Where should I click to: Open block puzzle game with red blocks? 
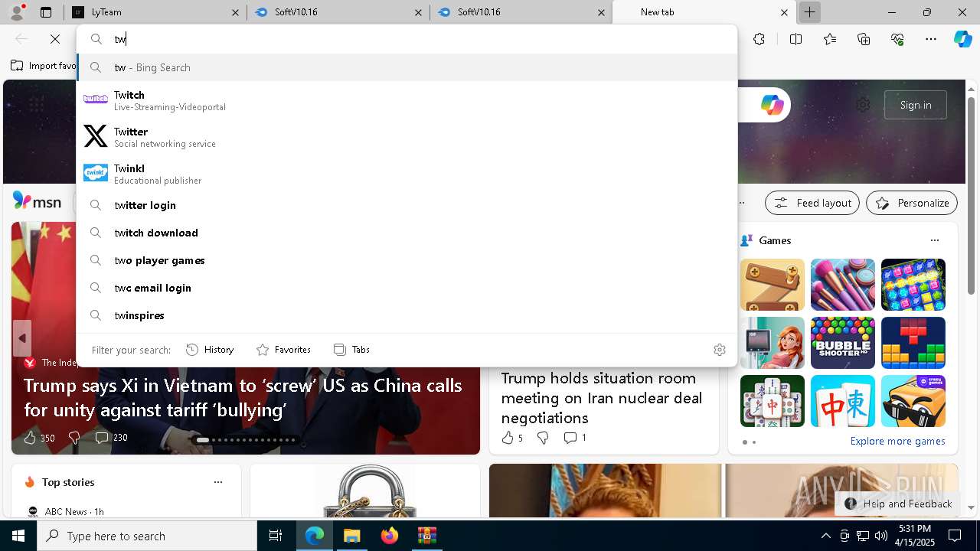click(913, 343)
